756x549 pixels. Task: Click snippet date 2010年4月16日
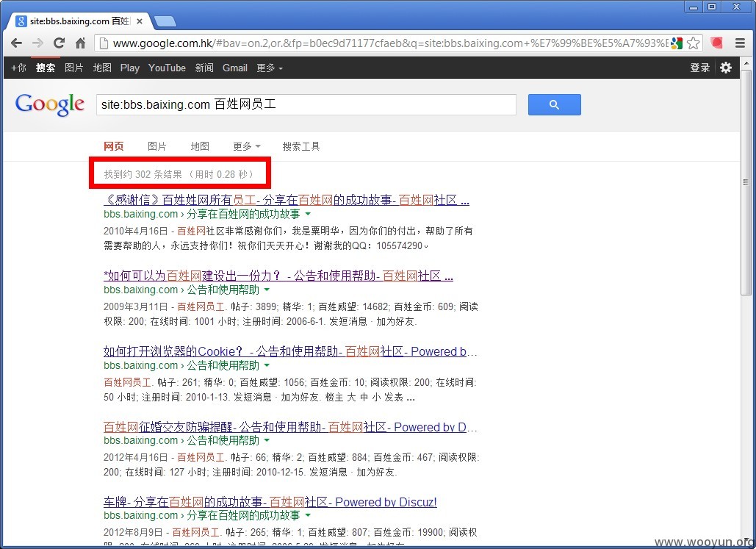point(135,231)
